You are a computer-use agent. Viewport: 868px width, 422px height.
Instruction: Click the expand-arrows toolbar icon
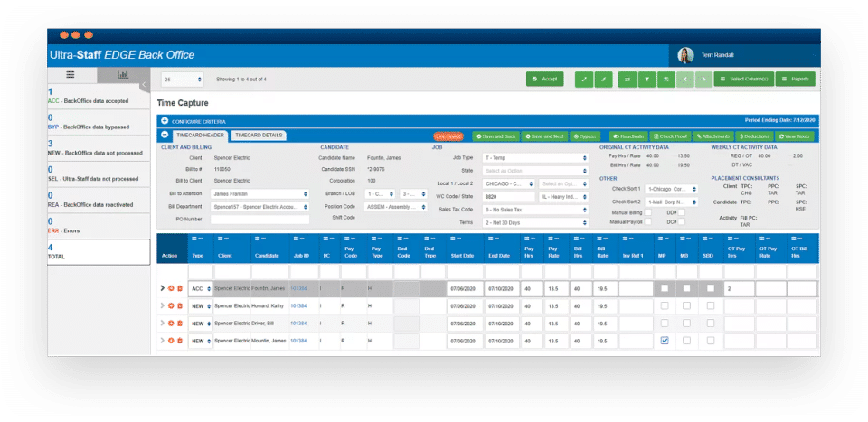pos(584,80)
